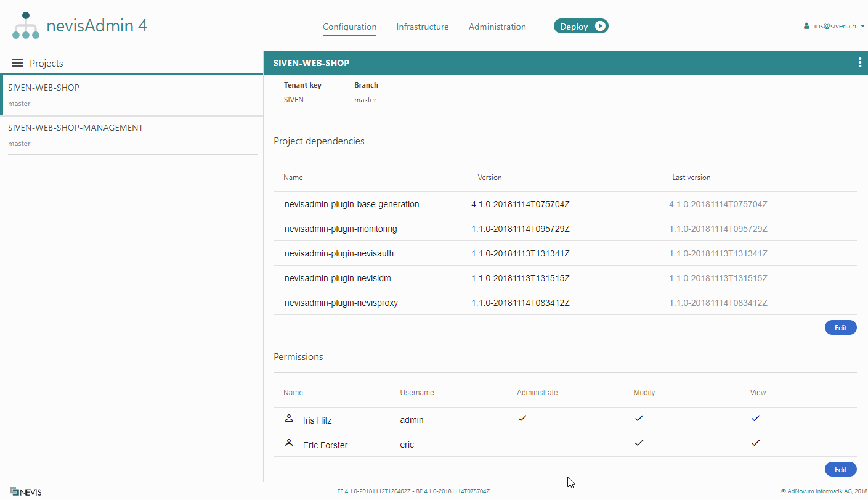
Task: Go to the Administration tab
Action: pyautogui.click(x=497, y=27)
